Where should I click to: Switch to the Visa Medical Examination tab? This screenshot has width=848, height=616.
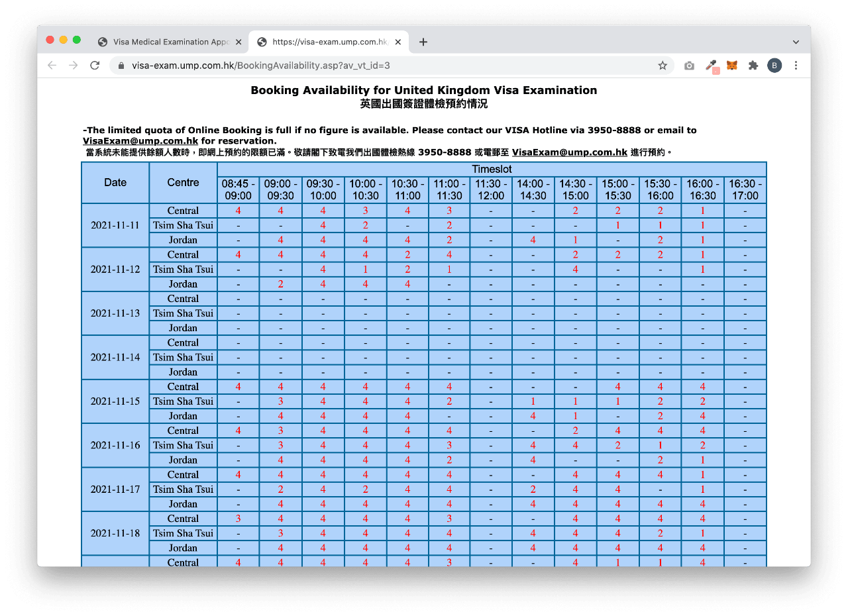pos(170,42)
